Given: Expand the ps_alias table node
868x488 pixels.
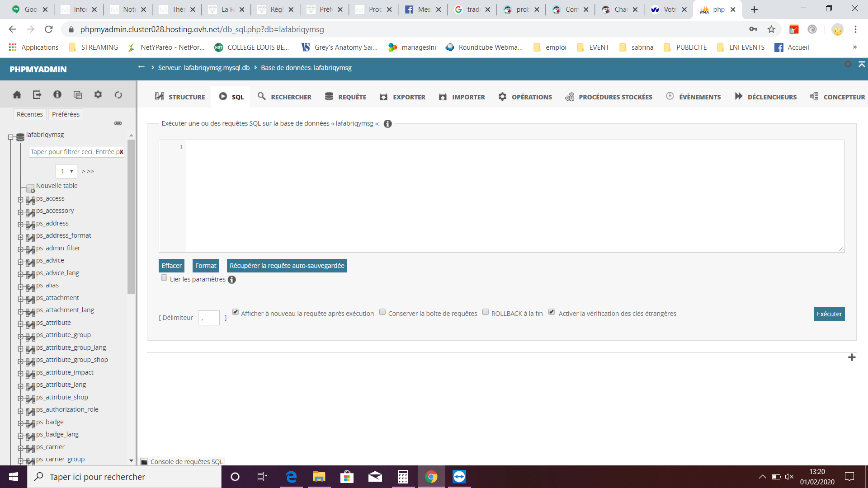Looking at the screenshot, I should click(x=20, y=287).
